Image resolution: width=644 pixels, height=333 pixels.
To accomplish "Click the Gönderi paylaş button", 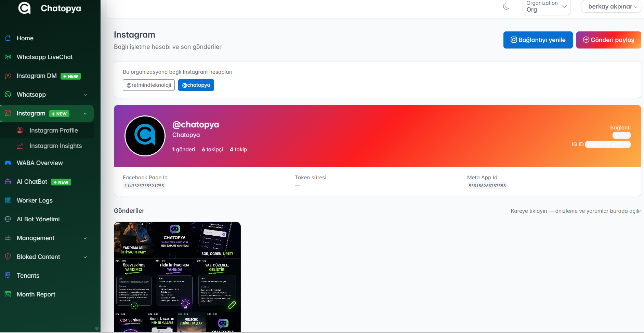I will click(608, 40).
